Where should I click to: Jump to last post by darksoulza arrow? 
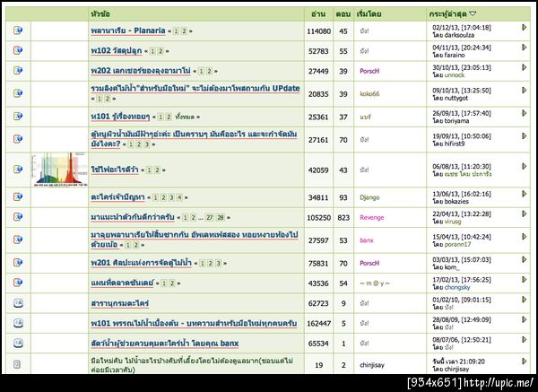pos(524,27)
